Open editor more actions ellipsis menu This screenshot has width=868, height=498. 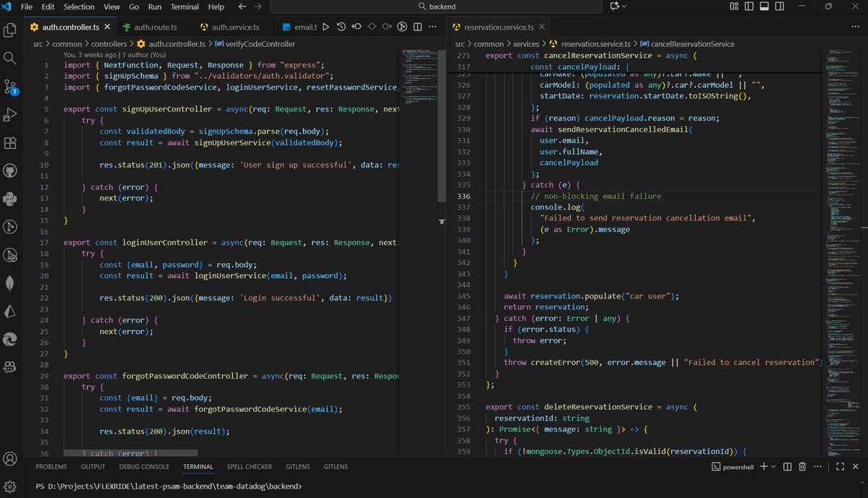coord(433,27)
